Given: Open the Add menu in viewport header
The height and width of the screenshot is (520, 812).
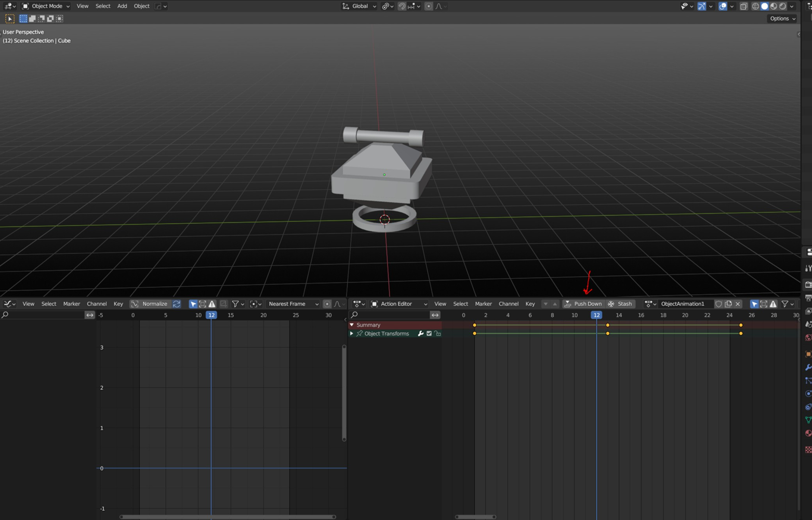Looking at the screenshot, I should [122, 6].
